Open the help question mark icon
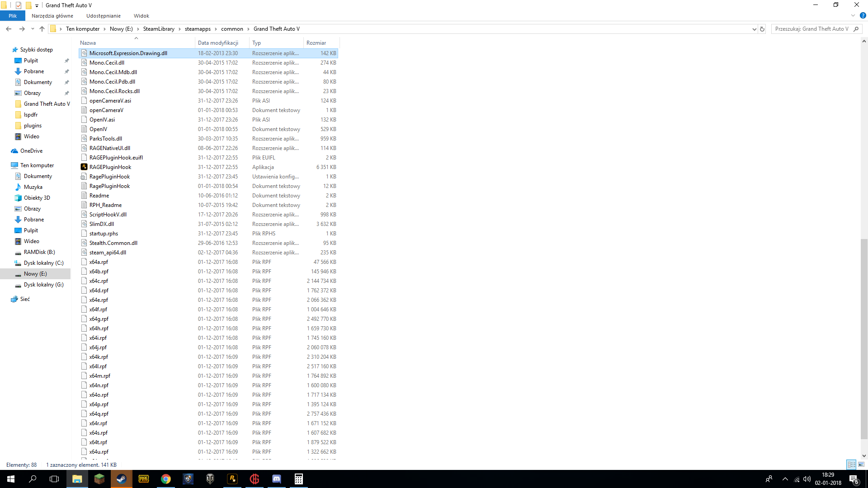Screen dimensions: 868x488 pyautogui.click(x=863, y=15)
